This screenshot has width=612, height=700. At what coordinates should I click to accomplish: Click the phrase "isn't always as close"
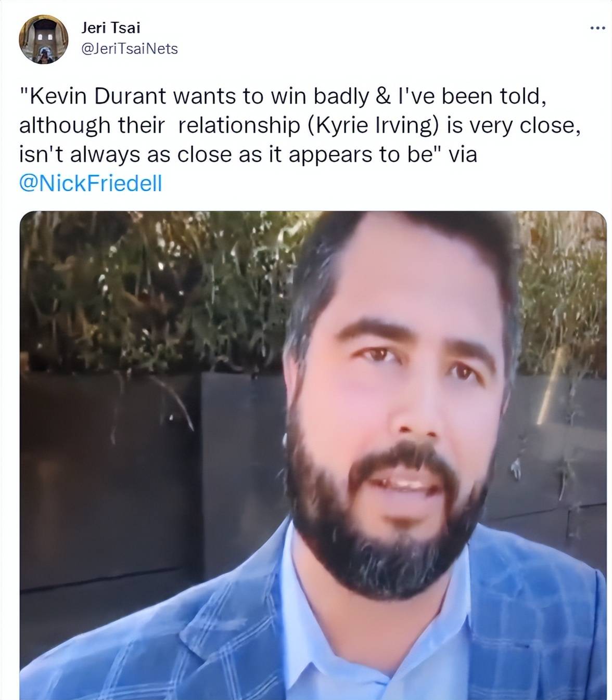click(111, 154)
